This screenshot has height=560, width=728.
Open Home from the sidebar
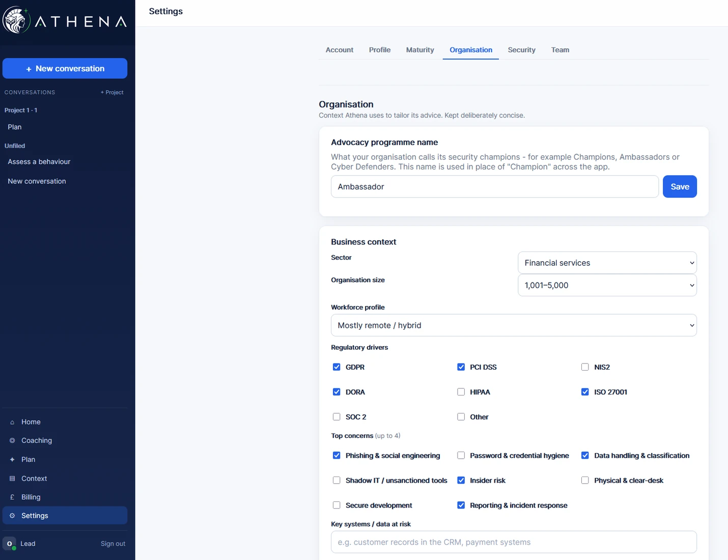click(65, 422)
